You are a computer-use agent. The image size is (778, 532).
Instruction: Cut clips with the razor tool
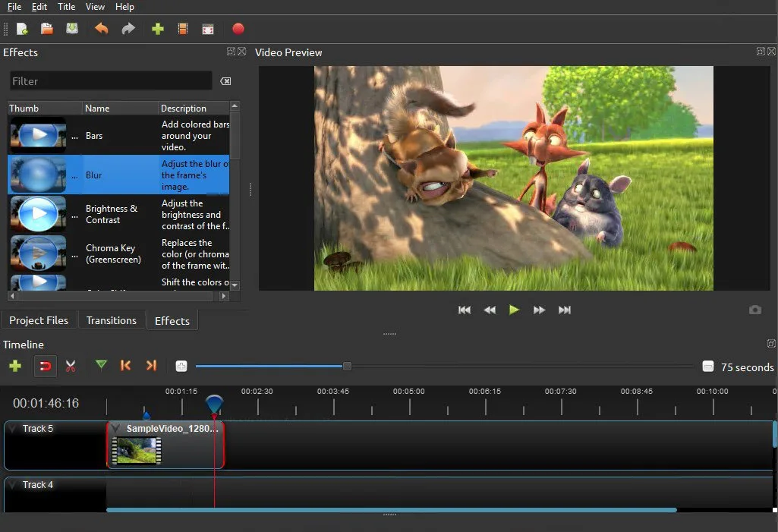[x=71, y=366]
